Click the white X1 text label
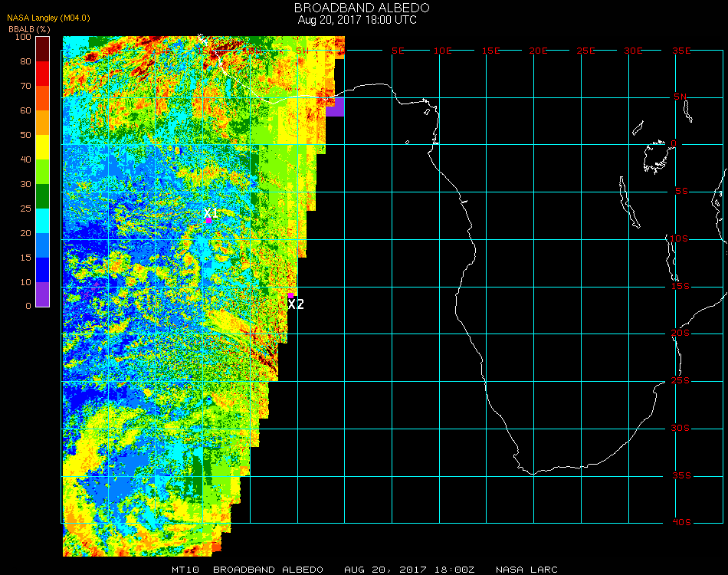The image size is (728, 575). click(x=211, y=212)
